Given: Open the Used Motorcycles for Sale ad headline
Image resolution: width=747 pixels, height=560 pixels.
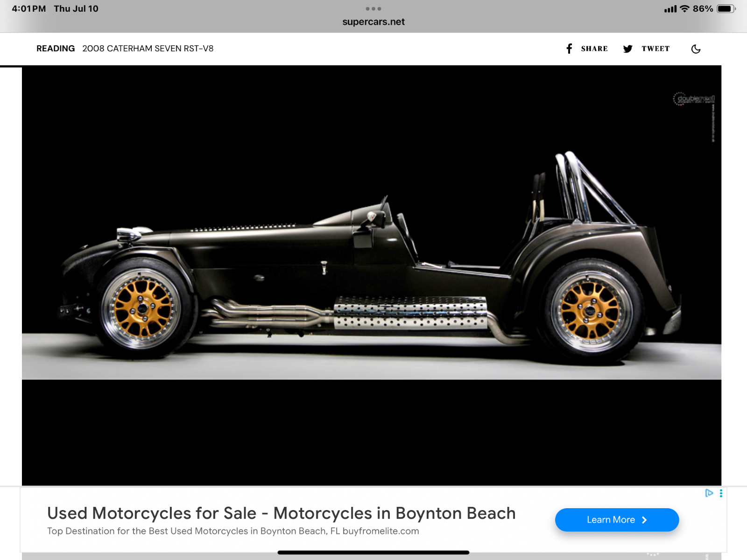Looking at the screenshot, I should 281,513.
